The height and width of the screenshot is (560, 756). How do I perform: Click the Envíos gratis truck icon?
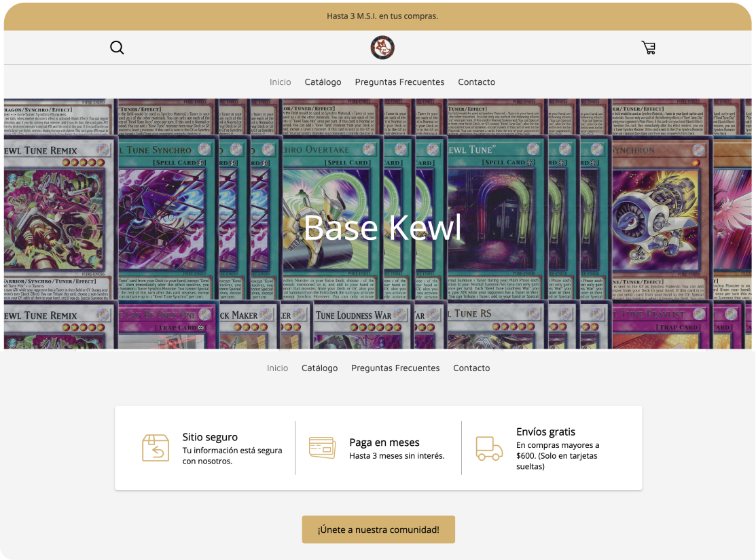pyautogui.click(x=489, y=449)
